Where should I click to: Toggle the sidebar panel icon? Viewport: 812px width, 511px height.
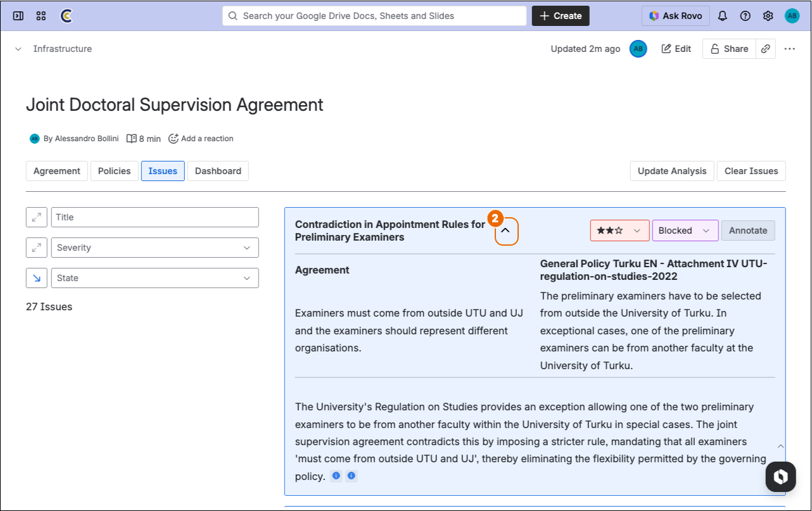[x=18, y=16]
